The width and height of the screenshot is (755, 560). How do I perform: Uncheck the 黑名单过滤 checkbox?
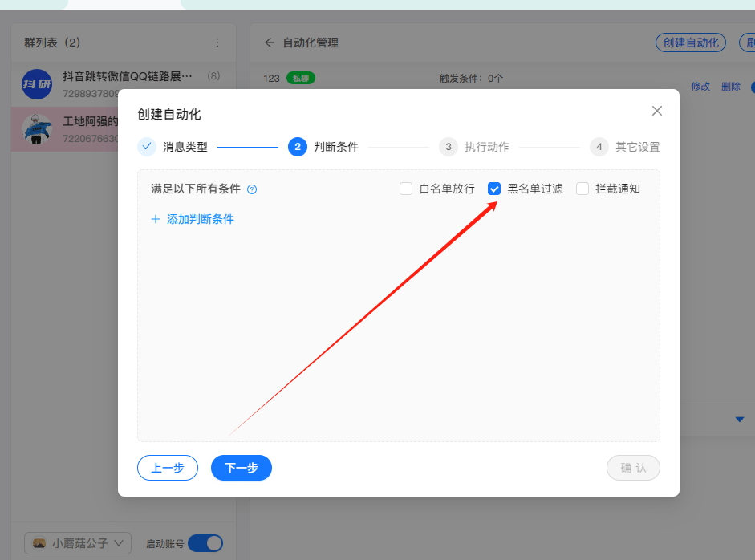(493, 188)
